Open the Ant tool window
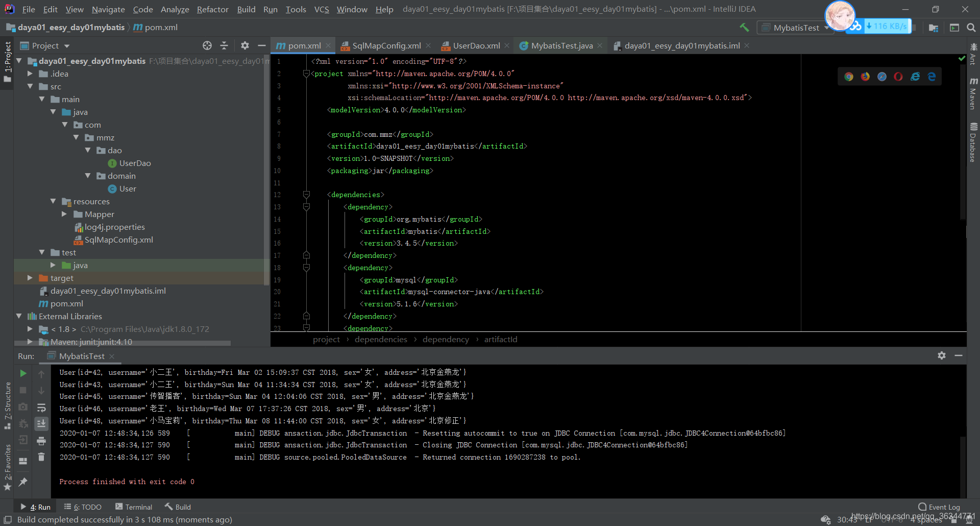This screenshot has width=980, height=526. coord(973,54)
